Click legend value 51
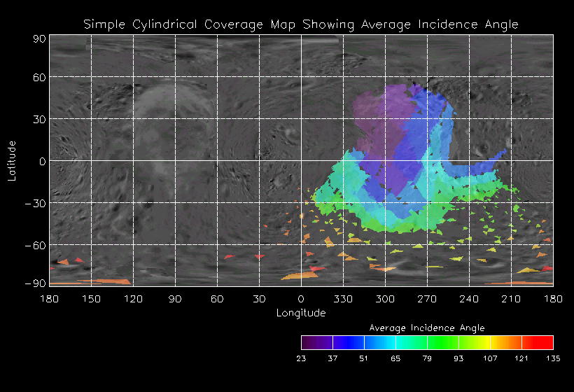The height and width of the screenshot is (392, 574). 364,358
